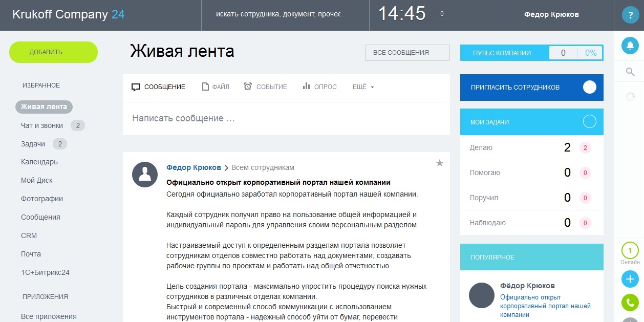This screenshot has width=644, height=322.
Task: Click the green phone call icon
Action: tap(630, 303)
